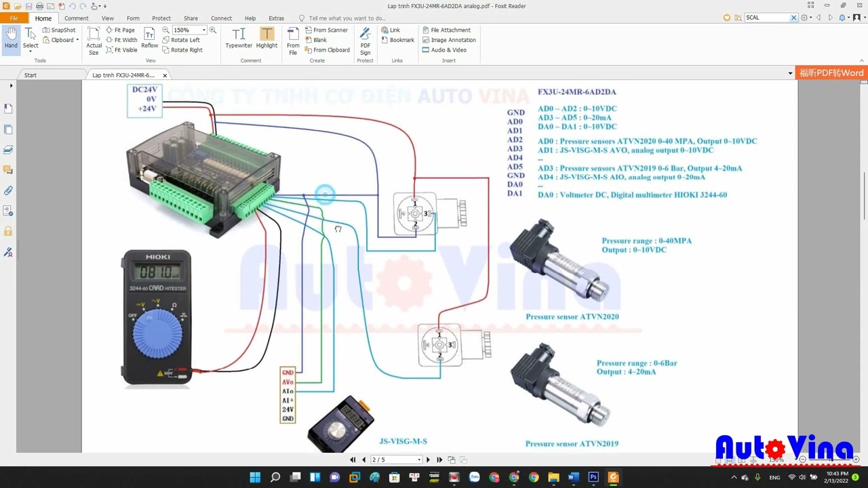The image size is (868, 488).
Task: Rotate the page right
Action: click(182, 50)
